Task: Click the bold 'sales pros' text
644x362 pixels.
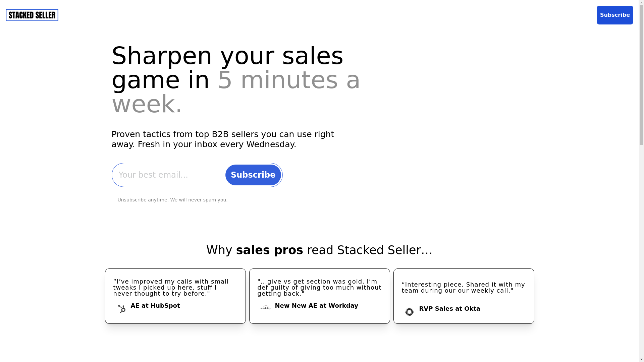Action: (269, 250)
